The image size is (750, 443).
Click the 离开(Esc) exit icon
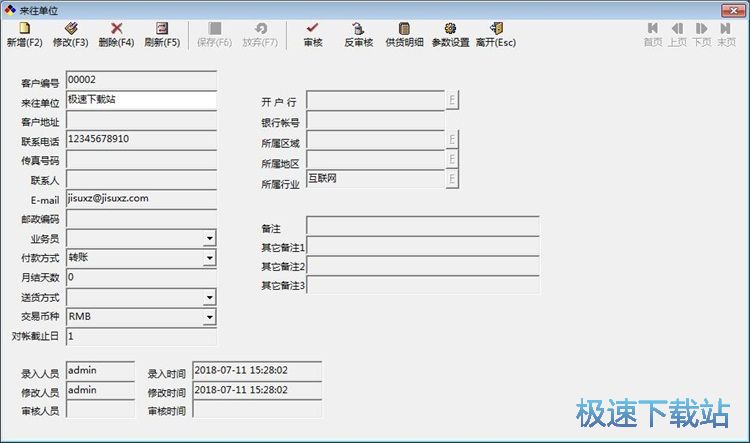click(496, 28)
